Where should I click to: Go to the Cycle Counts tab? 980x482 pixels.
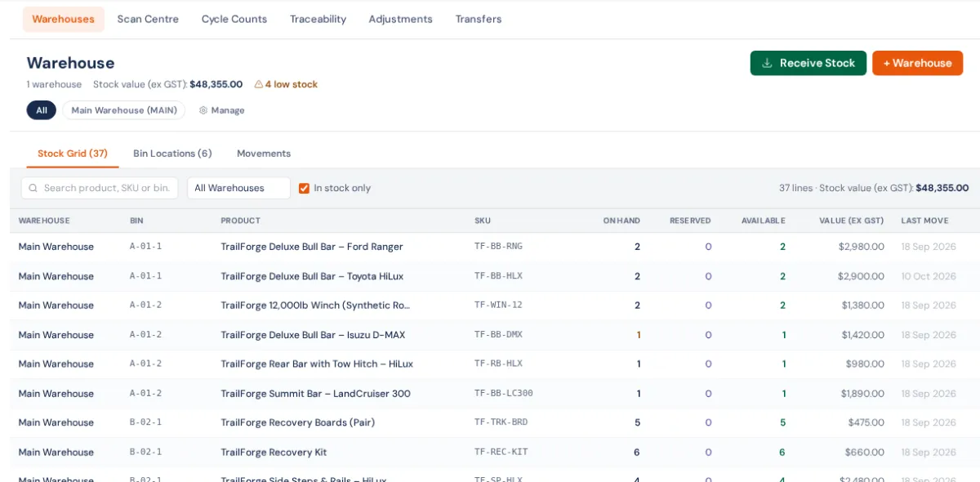tap(234, 19)
